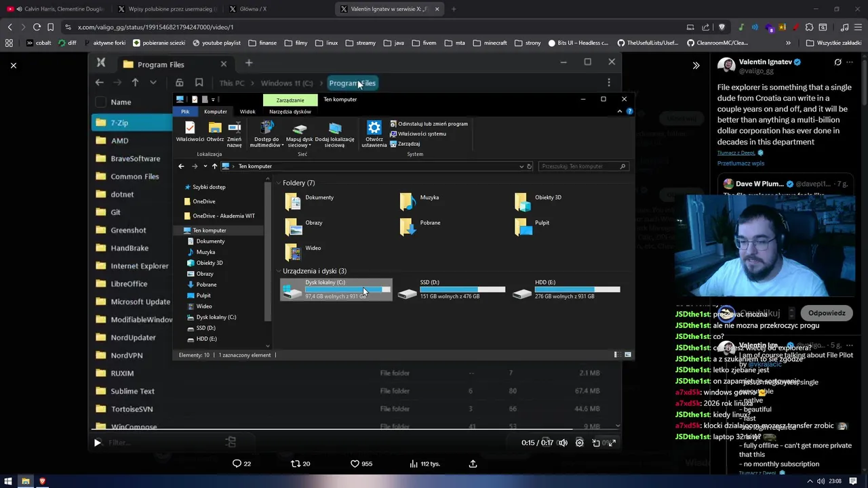Click This PC breadcrumb in File Pilot
The image size is (868, 488).
tap(231, 83)
